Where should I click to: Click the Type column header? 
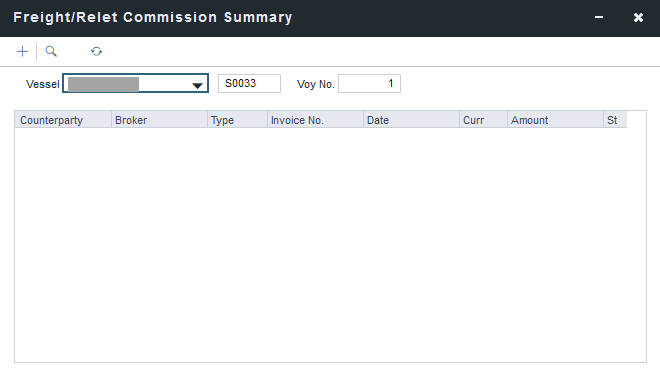coord(237,120)
